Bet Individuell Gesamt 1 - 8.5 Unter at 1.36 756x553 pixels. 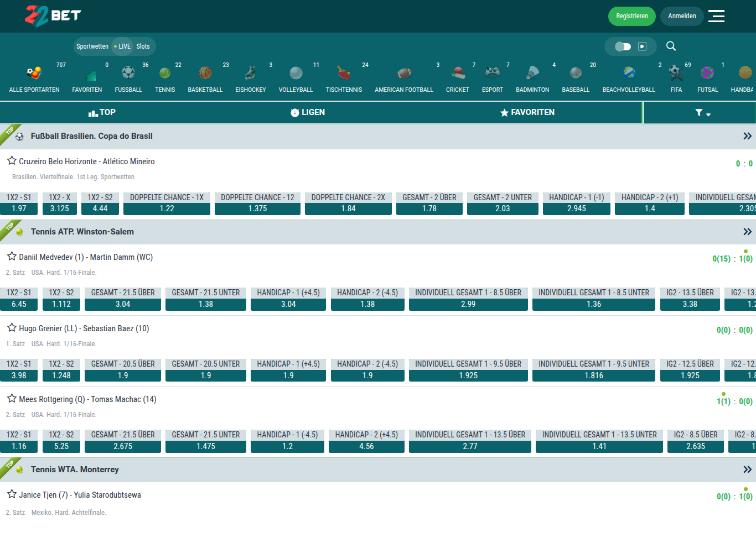594,304
